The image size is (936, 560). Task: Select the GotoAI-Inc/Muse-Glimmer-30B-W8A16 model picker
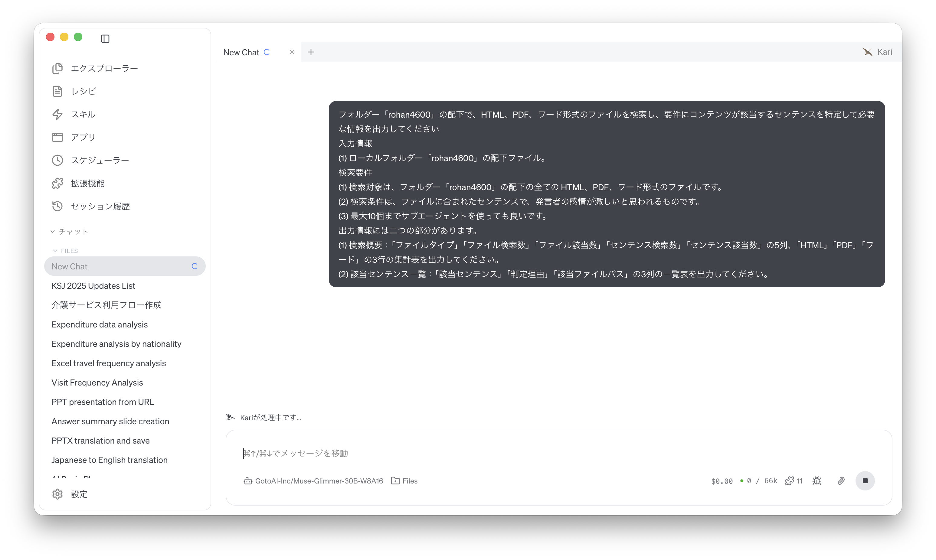point(313,481)
